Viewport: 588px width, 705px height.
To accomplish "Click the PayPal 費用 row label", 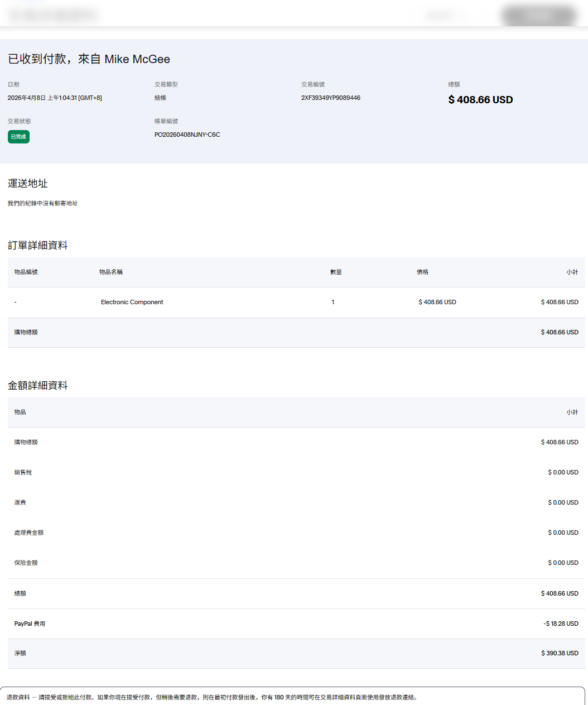I will 30,624.
